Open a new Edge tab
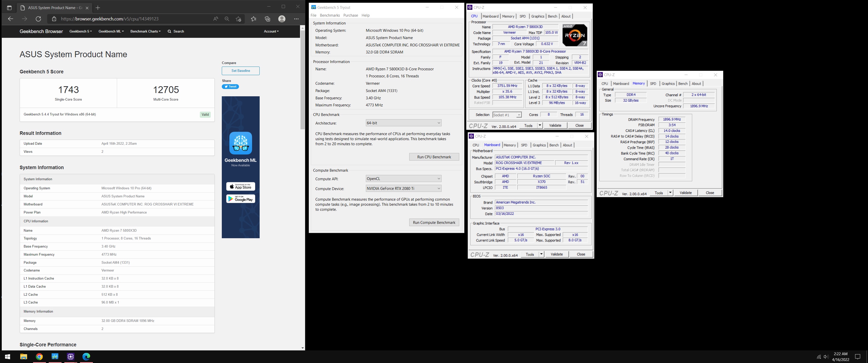This screenshot has height=363, width=868. [x=98, y=8]
